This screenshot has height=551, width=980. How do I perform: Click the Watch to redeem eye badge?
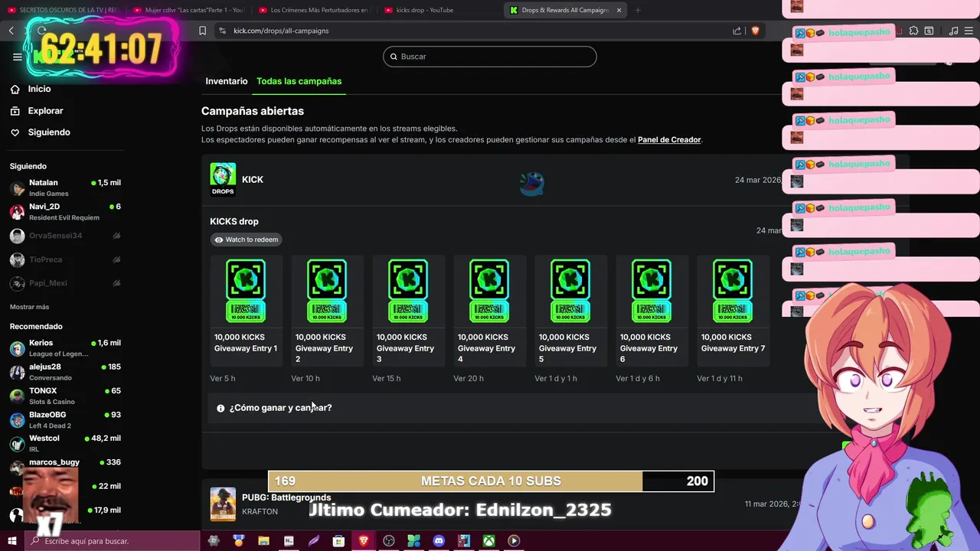pos(247,240)
